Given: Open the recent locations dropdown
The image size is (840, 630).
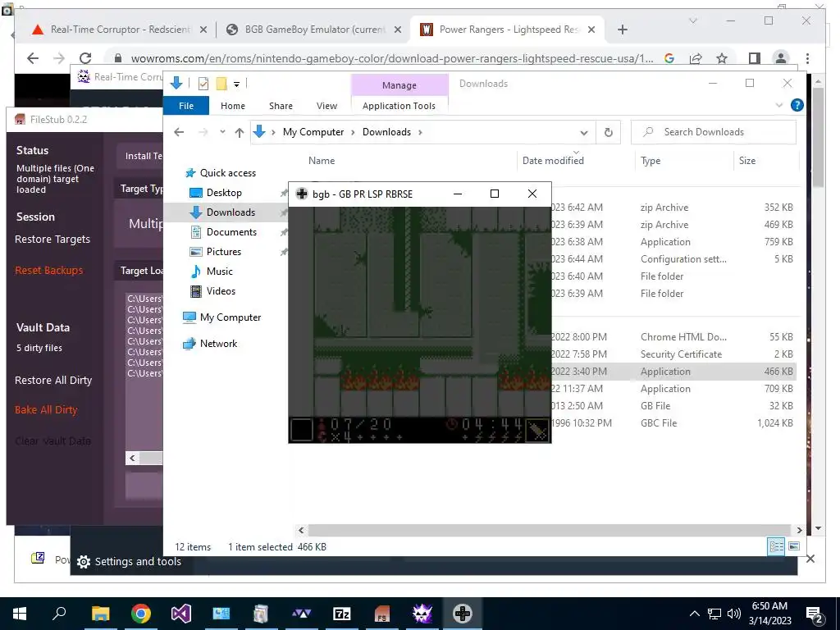Looking at the screenshot, I should [222, 132].
